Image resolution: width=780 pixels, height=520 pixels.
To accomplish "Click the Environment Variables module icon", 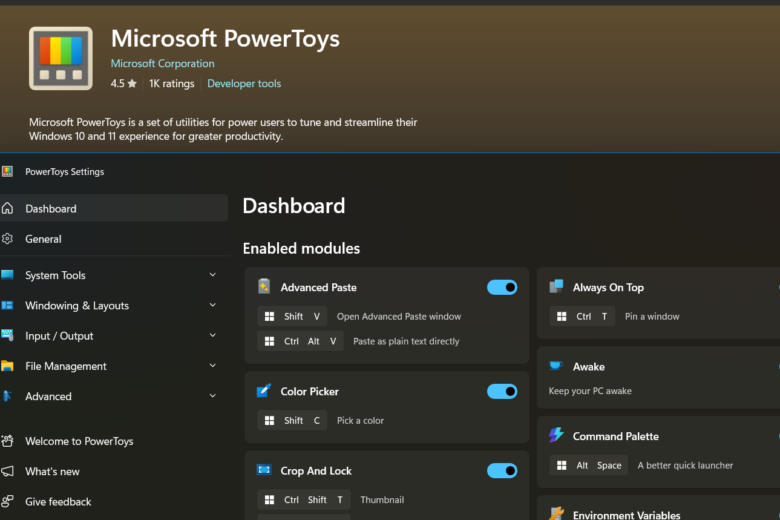I will click(556, 513).
